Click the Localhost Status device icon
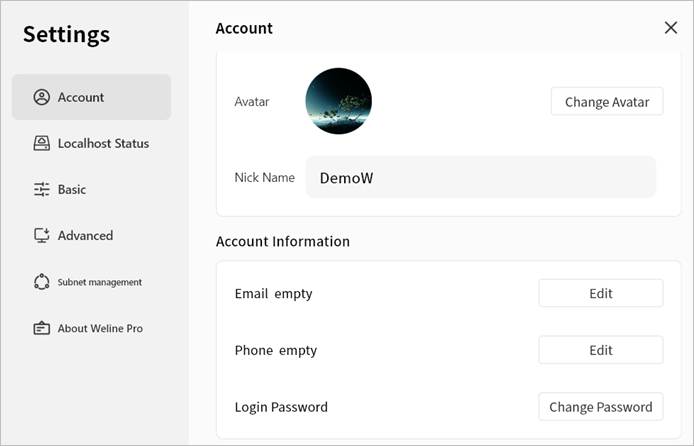 (41, 143)
